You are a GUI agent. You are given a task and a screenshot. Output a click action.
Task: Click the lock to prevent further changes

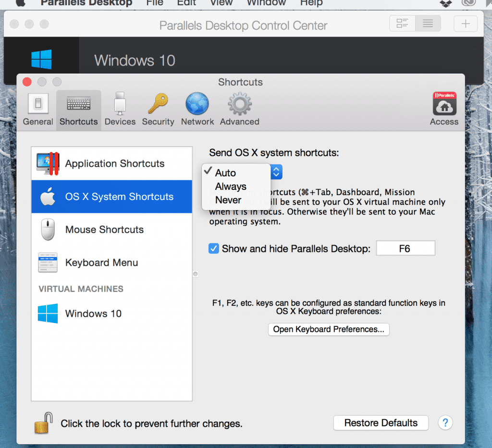click(x=43, y=423)
